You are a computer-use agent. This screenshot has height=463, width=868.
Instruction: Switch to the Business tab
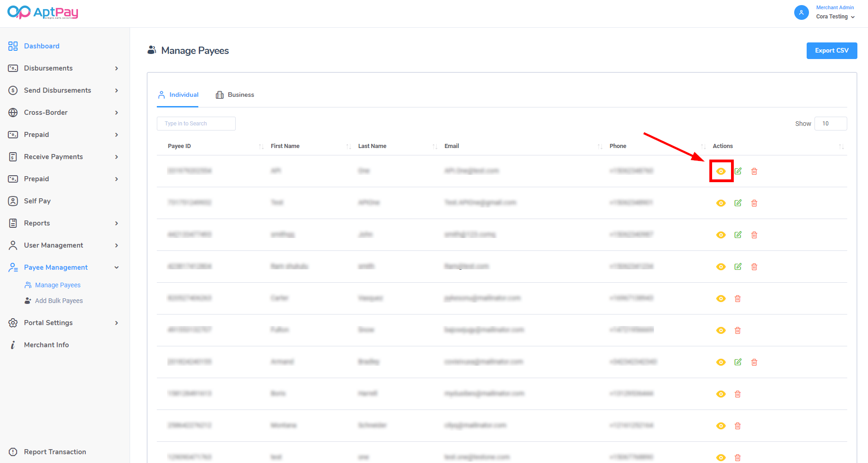(235, 95)
